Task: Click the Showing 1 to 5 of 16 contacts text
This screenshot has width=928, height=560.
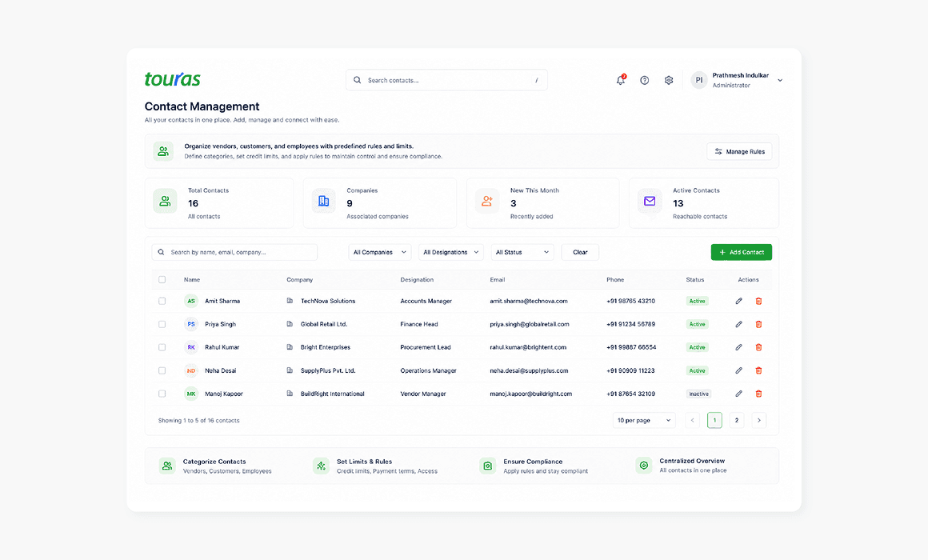Action: pos(199,420)
